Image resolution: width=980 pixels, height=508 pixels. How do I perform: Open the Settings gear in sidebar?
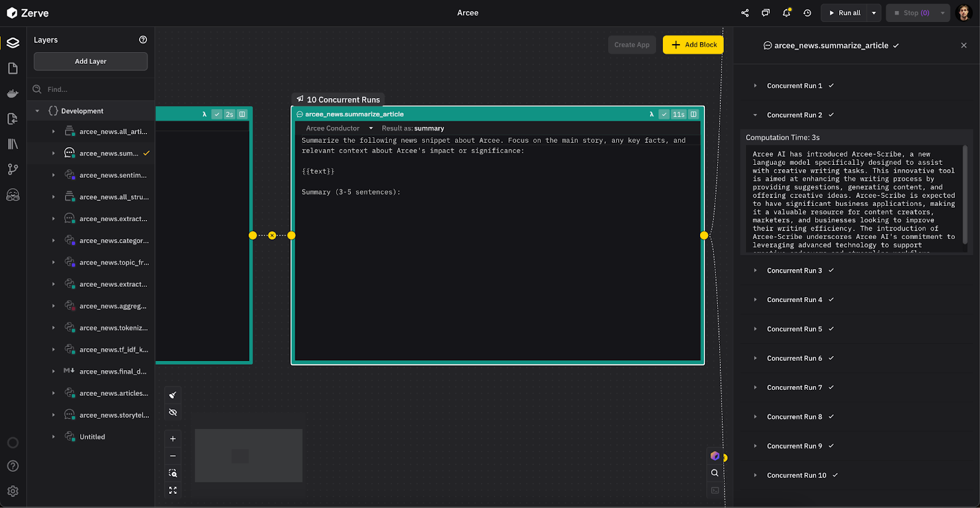[13, 491]
